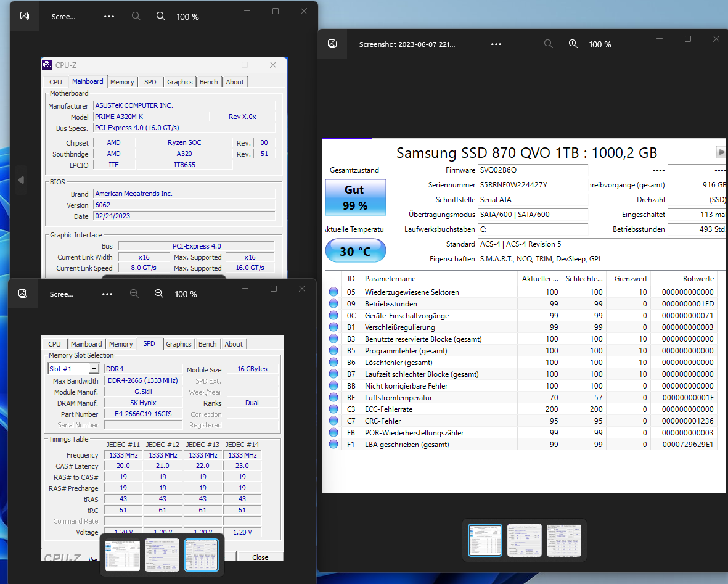Click the Firmware value SVQ02B6Q

click(533, 170)
